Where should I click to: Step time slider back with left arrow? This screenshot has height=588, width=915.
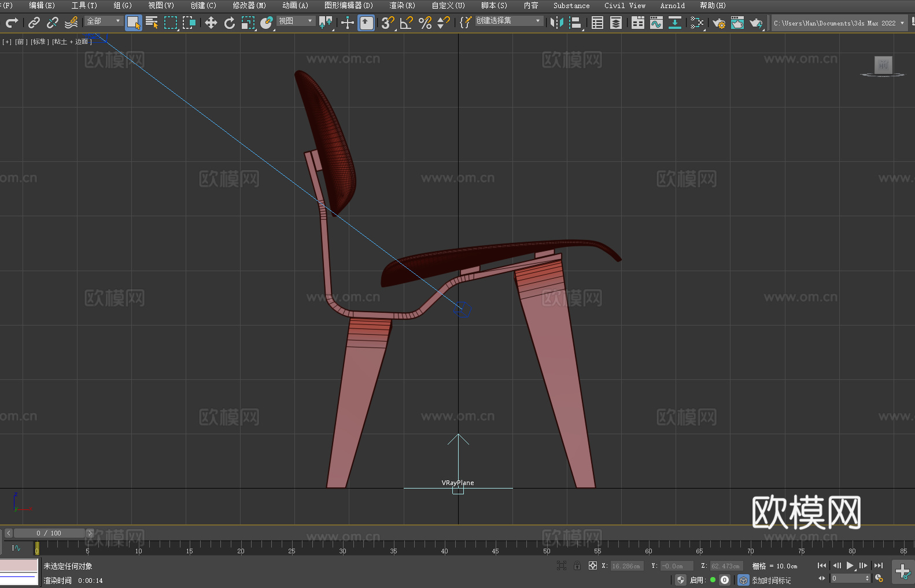point(8,533)
